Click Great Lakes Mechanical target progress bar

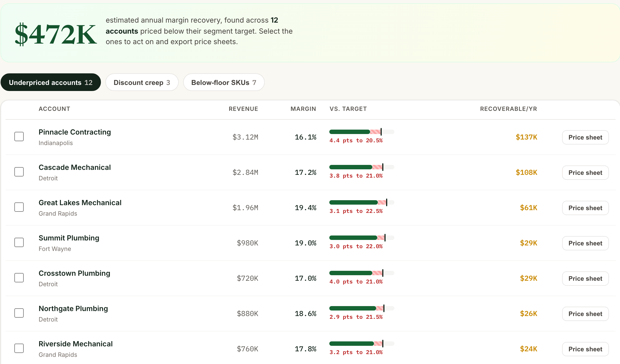[362, 202]
